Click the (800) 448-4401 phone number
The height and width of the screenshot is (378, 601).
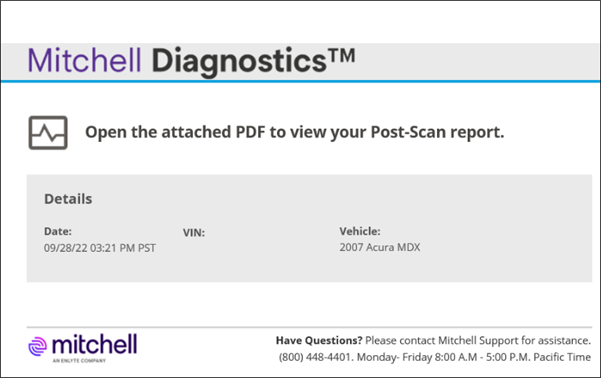point(314,357)
